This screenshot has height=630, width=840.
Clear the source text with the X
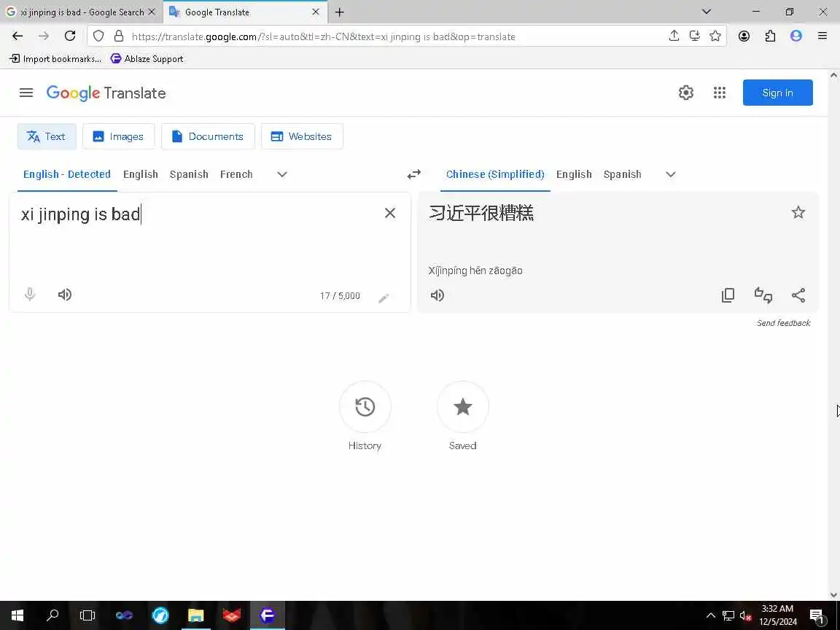[390, 213]
